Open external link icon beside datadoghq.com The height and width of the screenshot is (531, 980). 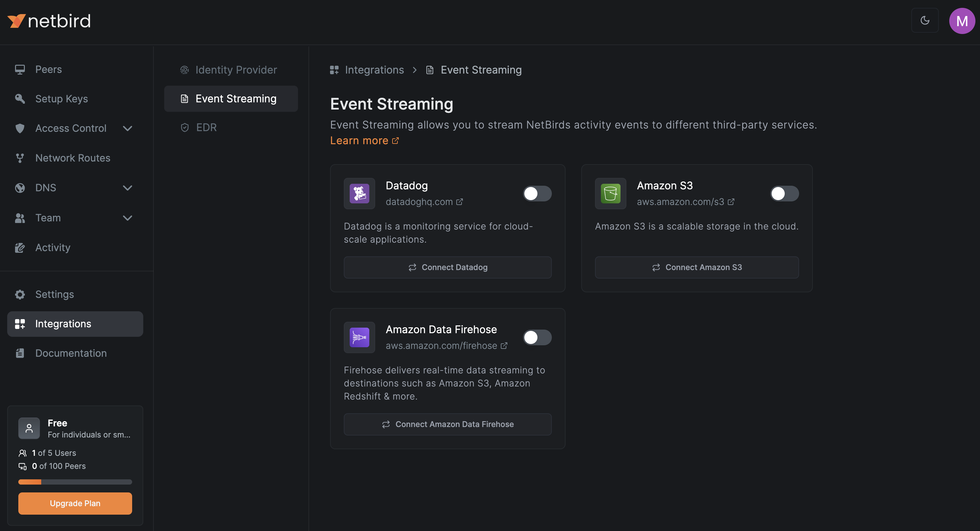click(460, 202)
